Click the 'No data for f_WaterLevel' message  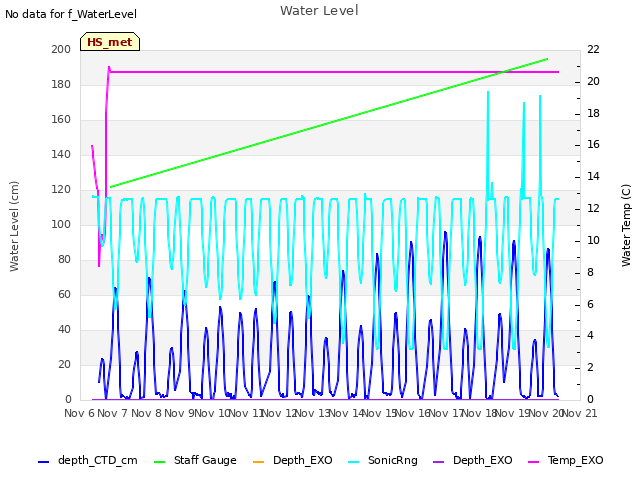[71, 14]
